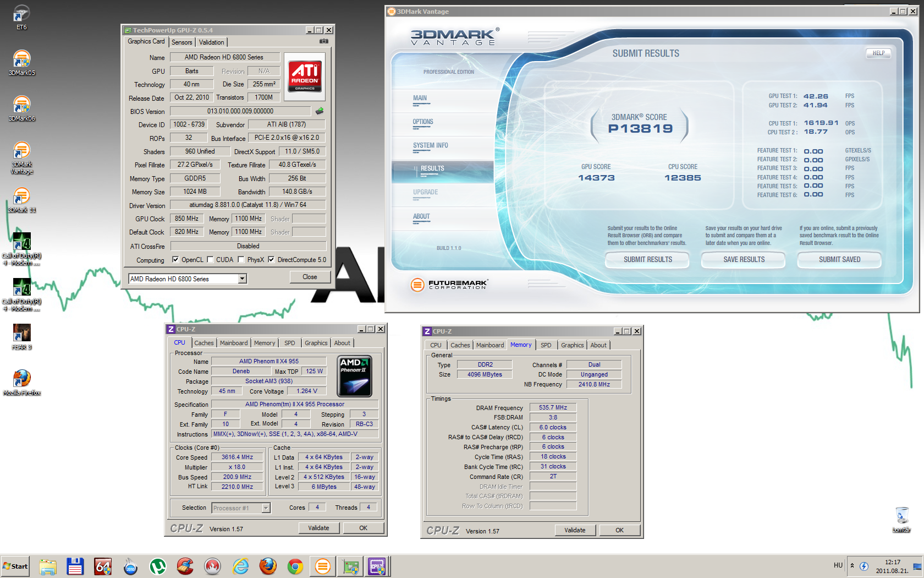924x578 pixels.
Task: Select the FEAR 3 desktop icon
Action: [x=21, y=337]
